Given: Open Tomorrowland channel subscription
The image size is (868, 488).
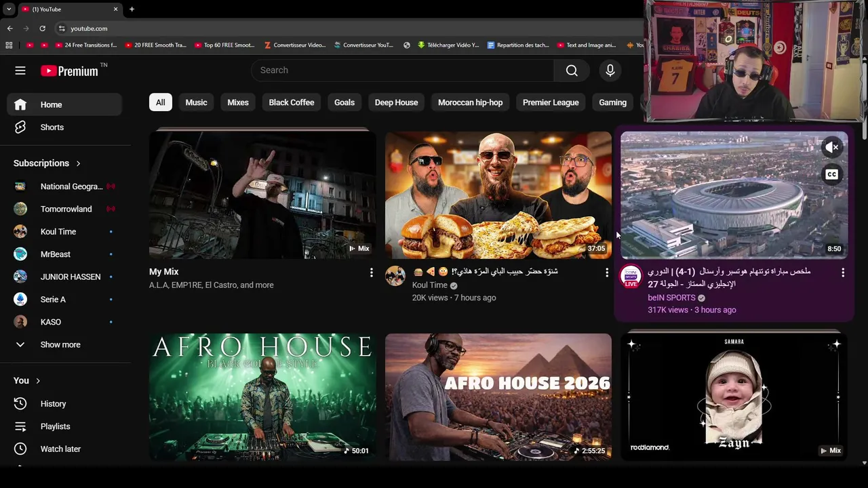Looking at the screenshot, I should click(64, 209).
